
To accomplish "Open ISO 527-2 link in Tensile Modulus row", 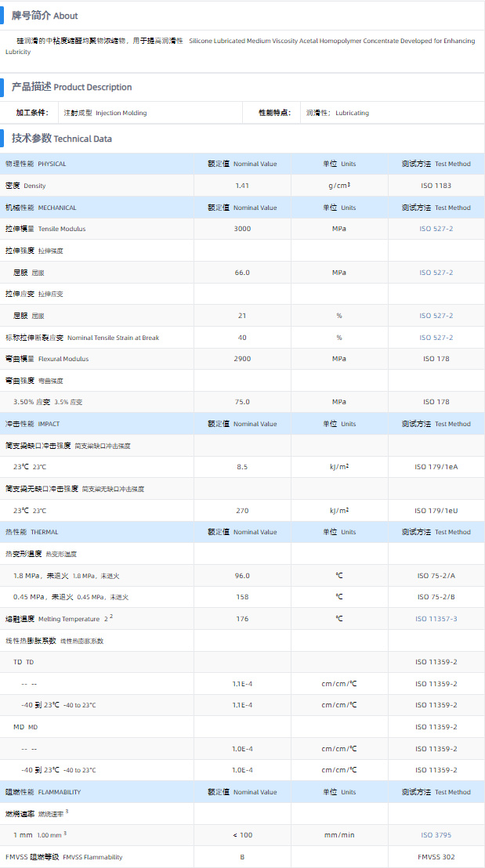I will tap(436, 229).
